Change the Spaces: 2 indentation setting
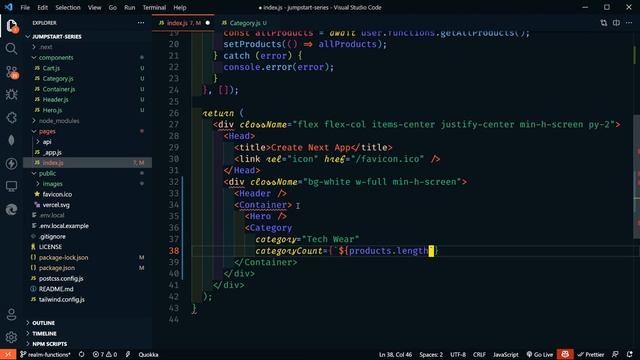640x360 pixels. pyautogui.click(x=431, y=354)
